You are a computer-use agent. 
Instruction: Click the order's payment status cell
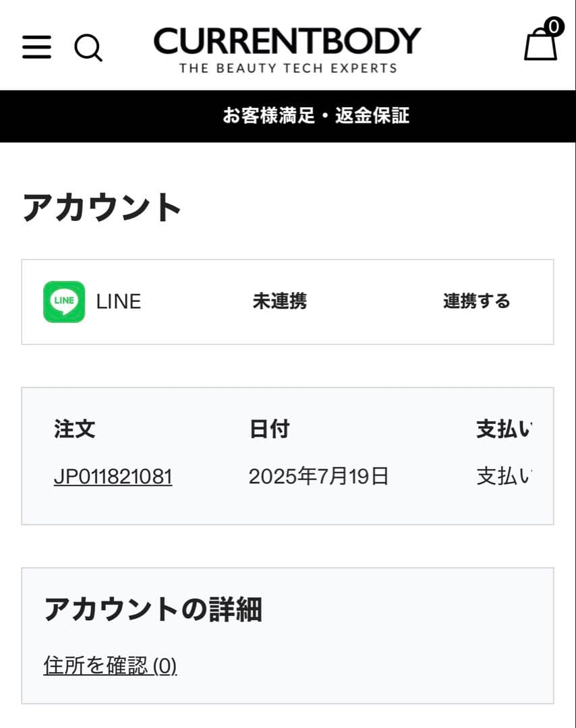pyautogui.click(x=504, y=477)
